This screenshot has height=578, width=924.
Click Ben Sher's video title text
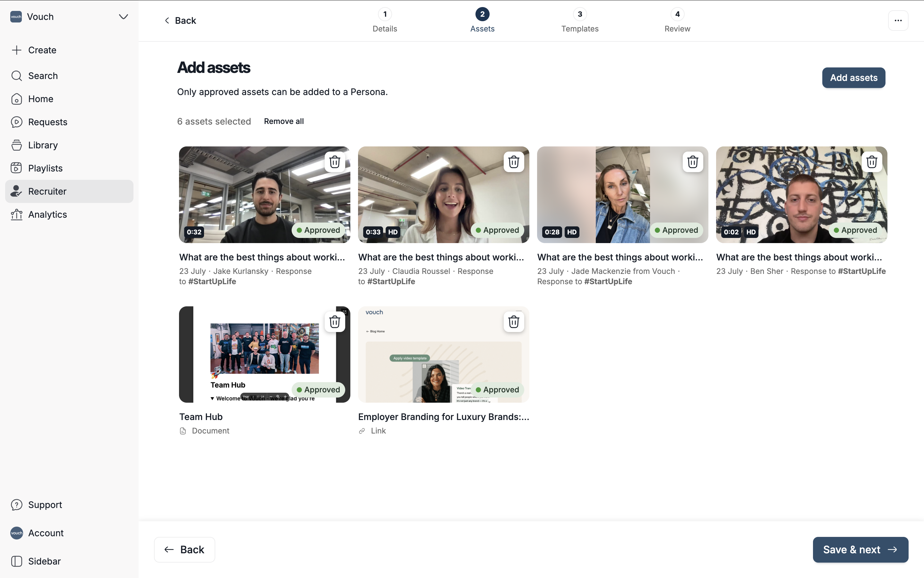(x=799, y=257)
